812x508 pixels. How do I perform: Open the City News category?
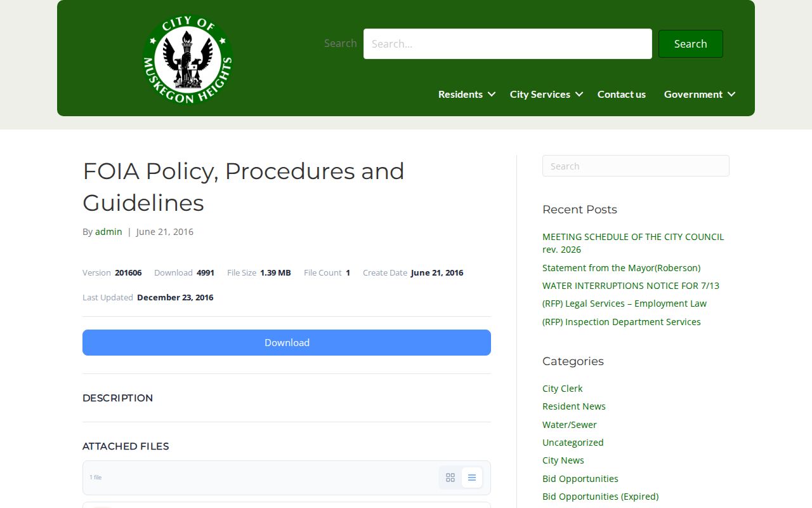pos(563,460)
